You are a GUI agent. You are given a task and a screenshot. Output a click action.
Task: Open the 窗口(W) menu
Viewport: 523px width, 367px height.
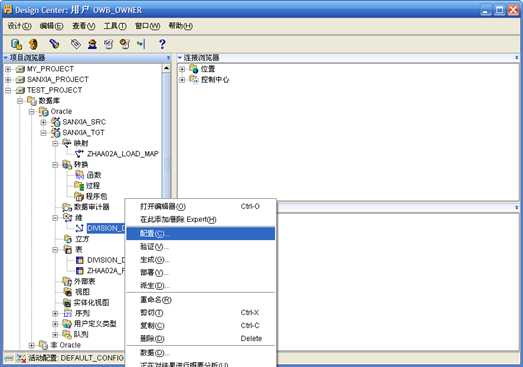coord(147,26)
